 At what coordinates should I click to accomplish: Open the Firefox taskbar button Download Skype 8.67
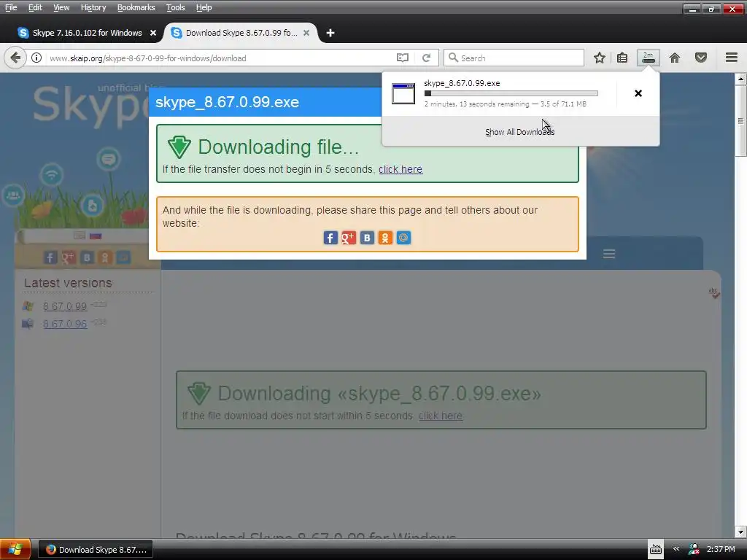coord(96,550)
